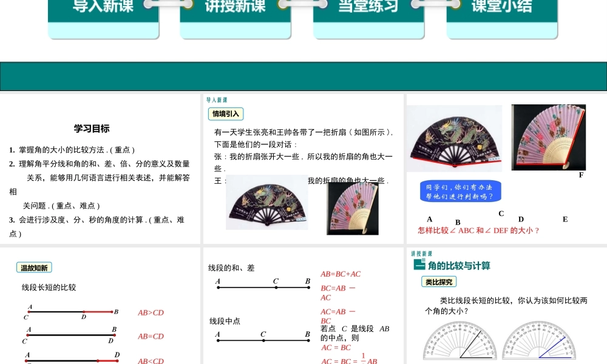The height and width of the screenshot is (364, 607).
Task: Click the teal square icon beside 角的比较与计算
Action: click(419, 265)
